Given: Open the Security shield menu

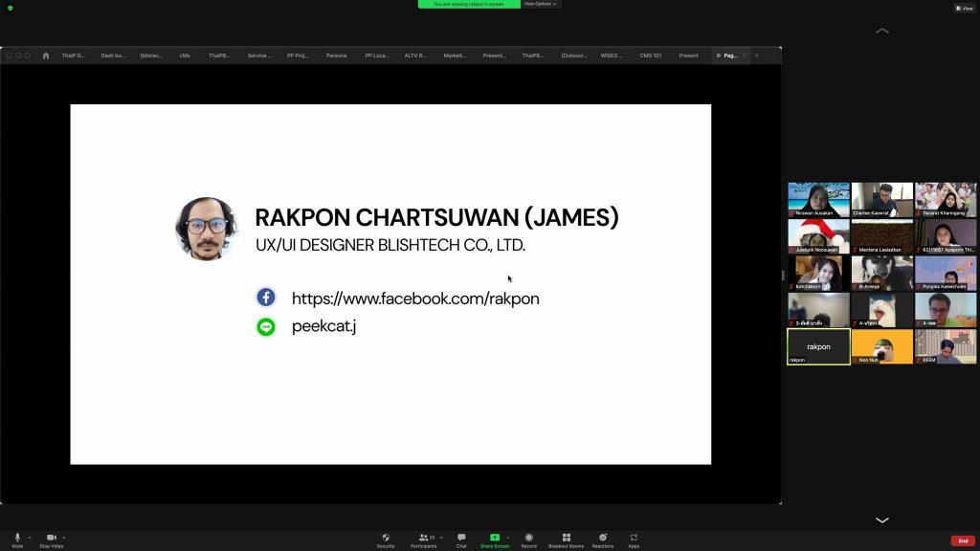Looking at the screenshot, I should (386, 540).
